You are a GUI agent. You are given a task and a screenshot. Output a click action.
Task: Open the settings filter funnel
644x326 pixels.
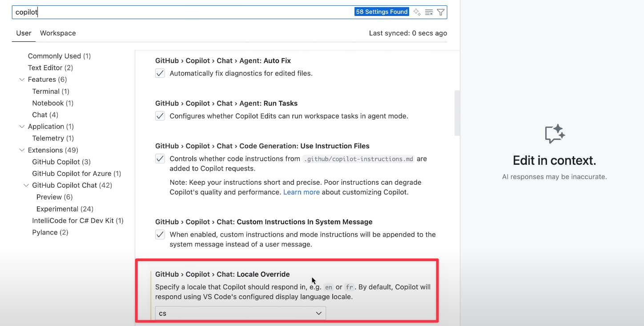[x=440, y=12]
